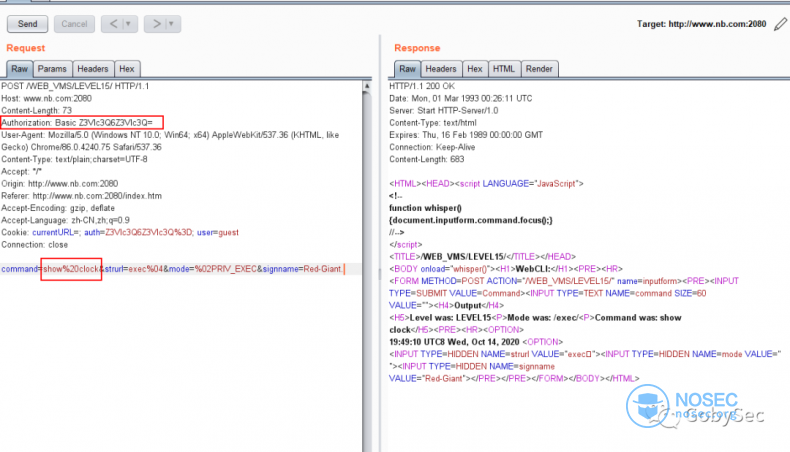Click the Connection: close line

pos(34,244)
